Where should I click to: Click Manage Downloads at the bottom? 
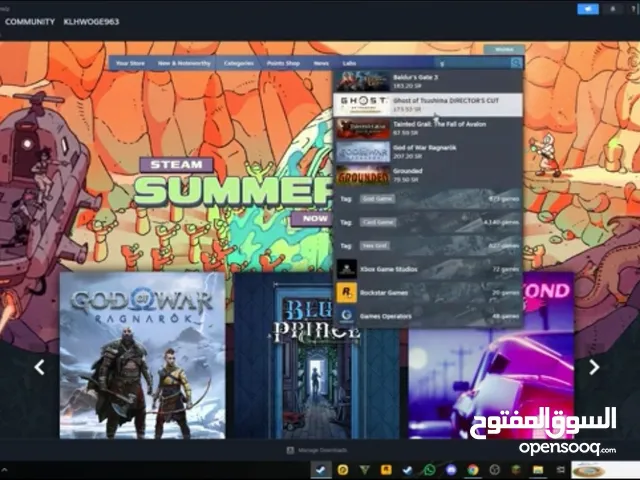click(322, 450)
